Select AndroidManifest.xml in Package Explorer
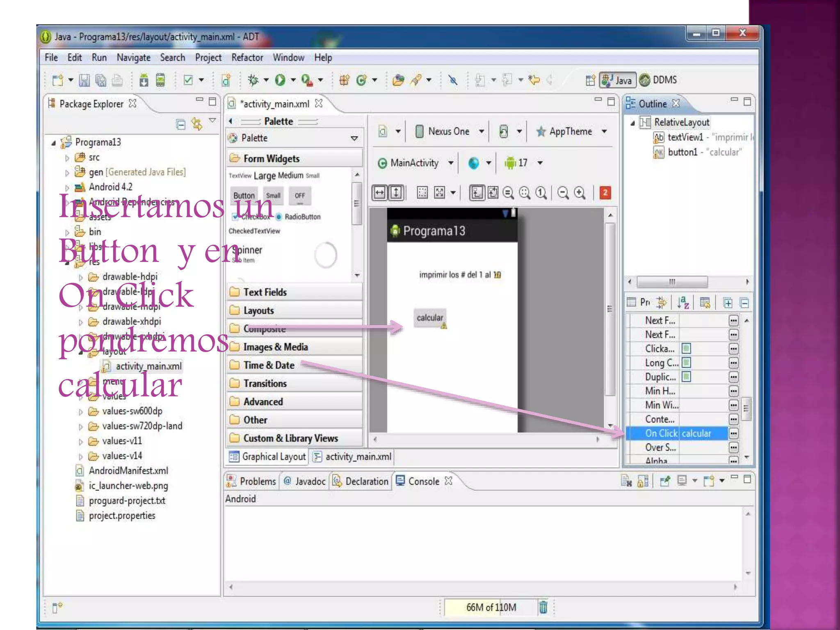 (122, 471)
